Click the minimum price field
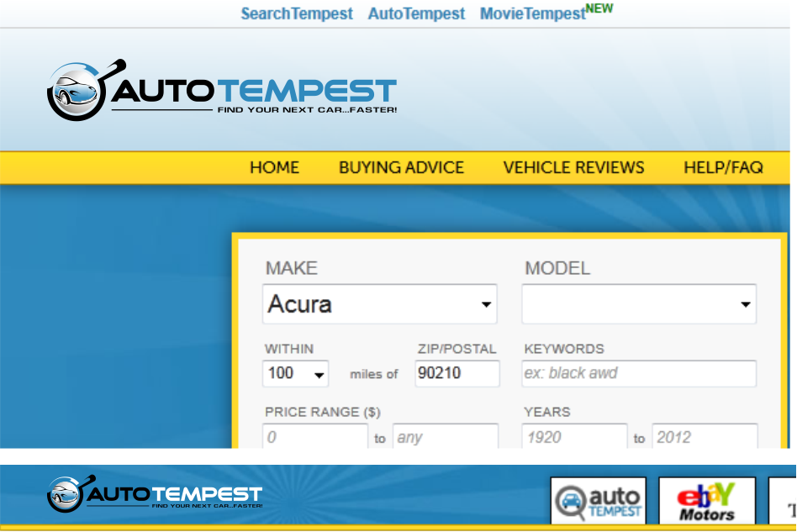Screen dimensions: 797x532 [314, 437]
